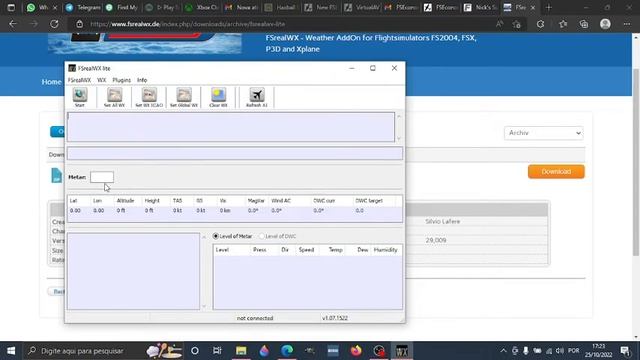640x360 pixels.
Task: Click the Set Global WX toolbar icon
Action: pyautogui.click(x=184, y=97)
